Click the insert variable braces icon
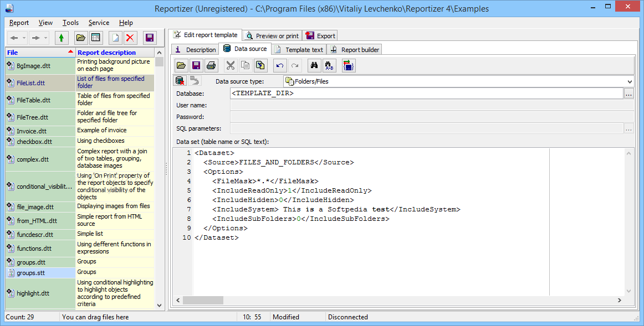Screen dimensions: 644x326 point(349,65)
